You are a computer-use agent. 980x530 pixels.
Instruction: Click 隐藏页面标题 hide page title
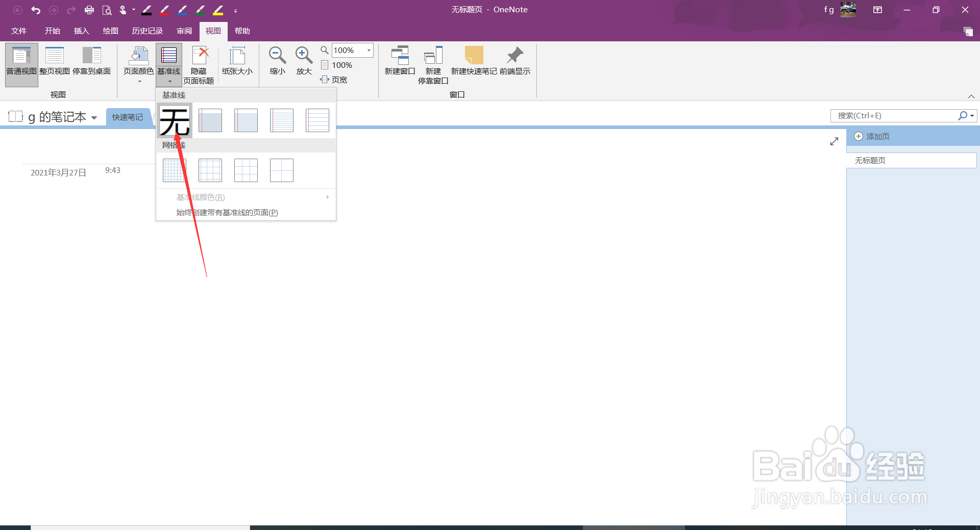pos(199,65)
